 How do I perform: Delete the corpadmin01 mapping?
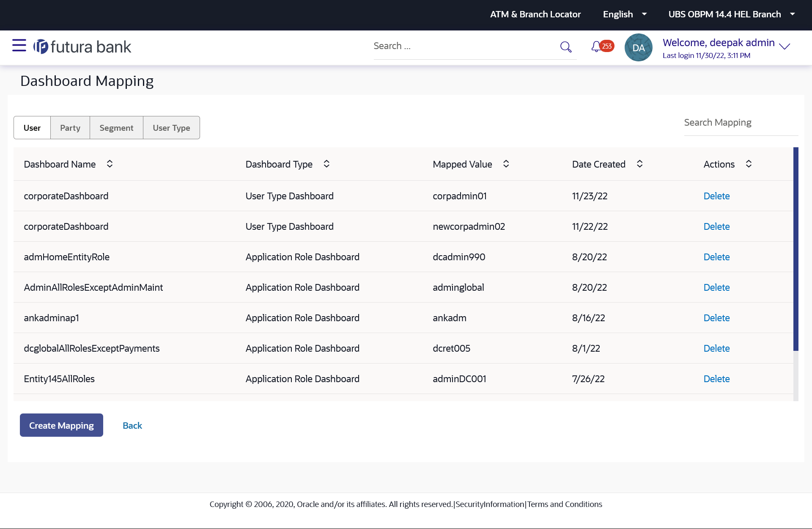point(716,196)
